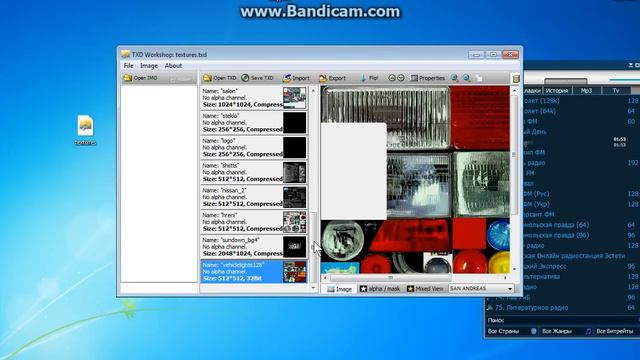Select the "freni" texture entry
Viewport: 640px width, 360px height.
[254, 222]
